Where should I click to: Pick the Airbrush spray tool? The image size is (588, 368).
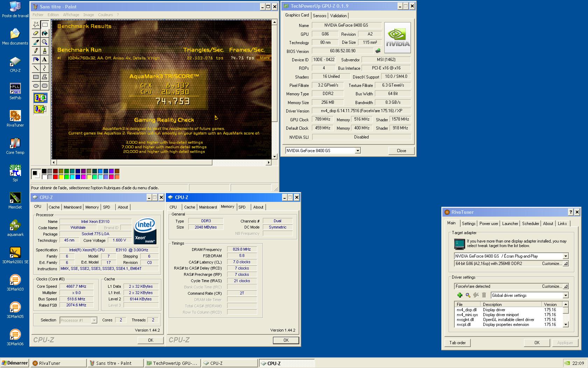pyautogui.click(x=36, y=59)
